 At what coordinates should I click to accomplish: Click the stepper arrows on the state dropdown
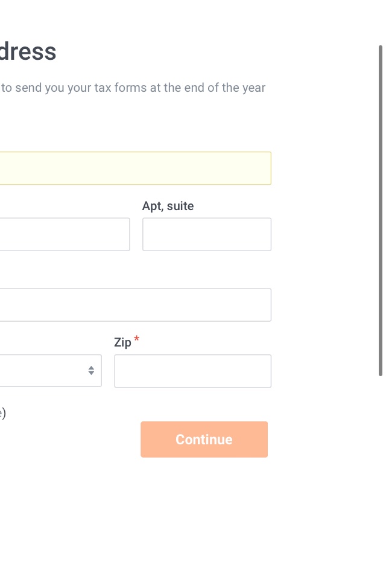coord(91,371)
